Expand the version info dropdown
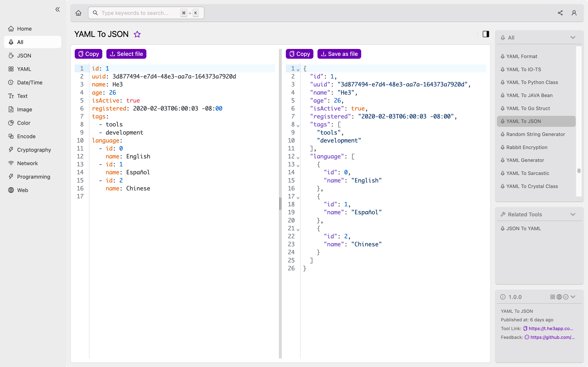The width and height of the screenshot is (588, 367). (x=575, y=297)
